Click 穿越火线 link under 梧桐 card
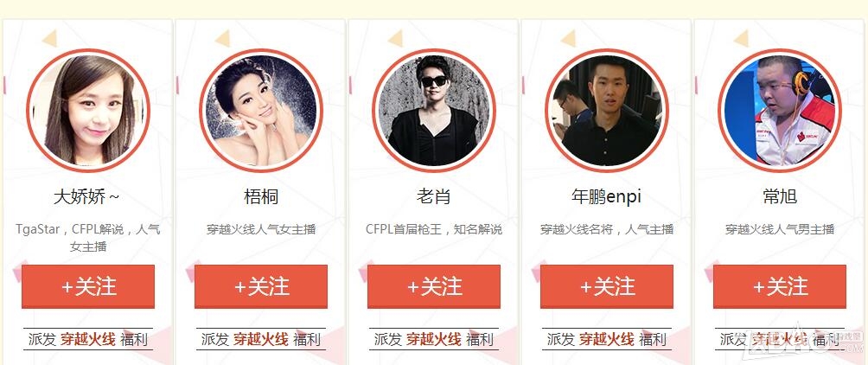 [x=261, y=339]
